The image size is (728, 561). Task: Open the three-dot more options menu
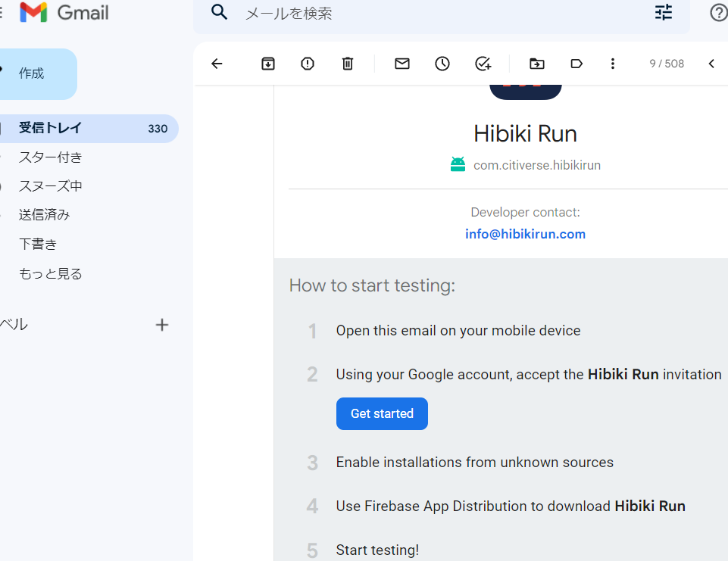pyautogui.click(x=613, y=64)
